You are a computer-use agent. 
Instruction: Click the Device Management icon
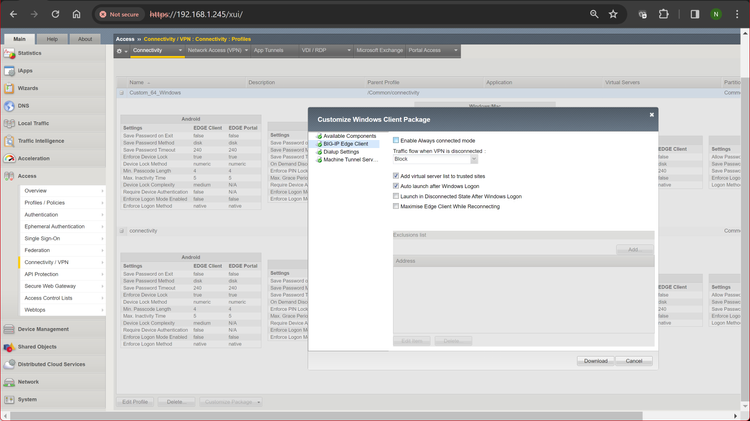10,329
